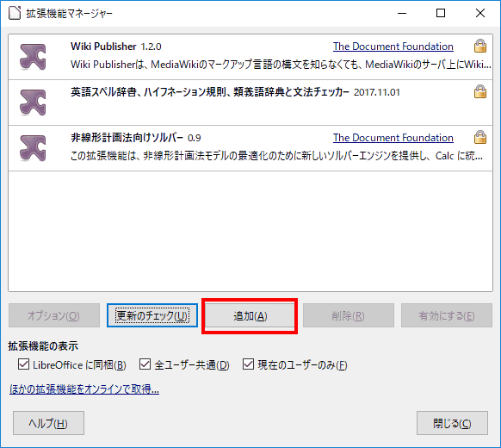Minimize the 拡張機能マネージャー window
Viewport: 501px width, 448px height.
402,13
